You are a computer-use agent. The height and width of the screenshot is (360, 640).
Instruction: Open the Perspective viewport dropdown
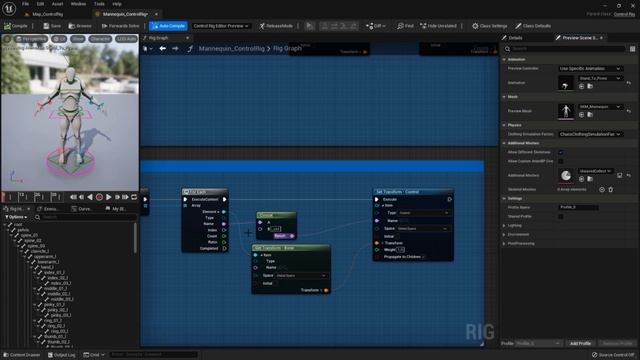click(x=31, y=39)
